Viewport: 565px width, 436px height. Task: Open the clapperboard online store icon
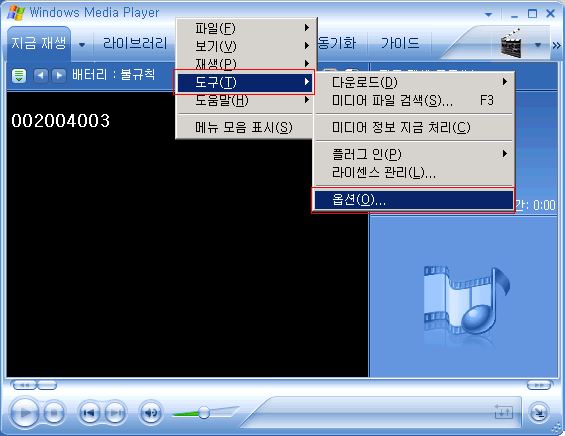click(511, 44)
